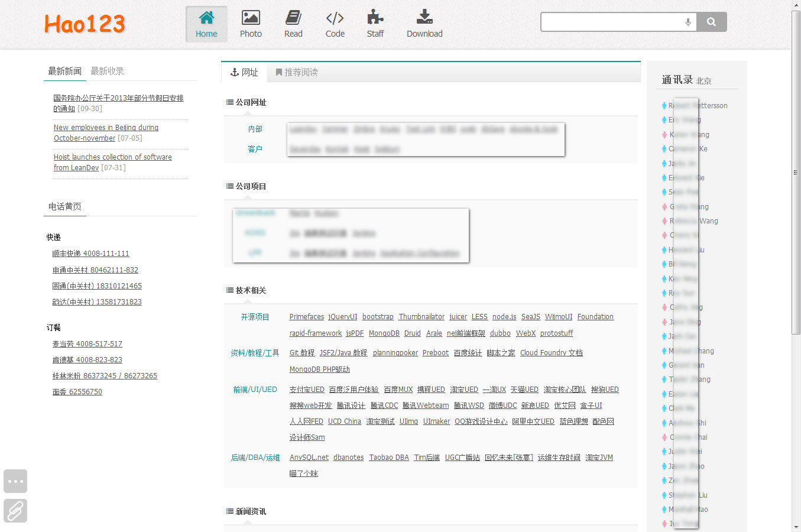Click 桂林米粉 phone entry

(105, 376)
